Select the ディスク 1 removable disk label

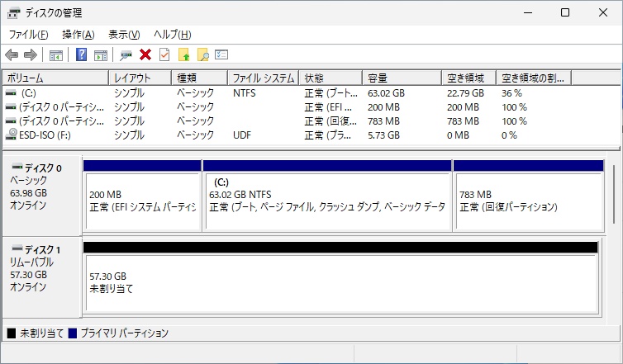(x=42, y=277)
